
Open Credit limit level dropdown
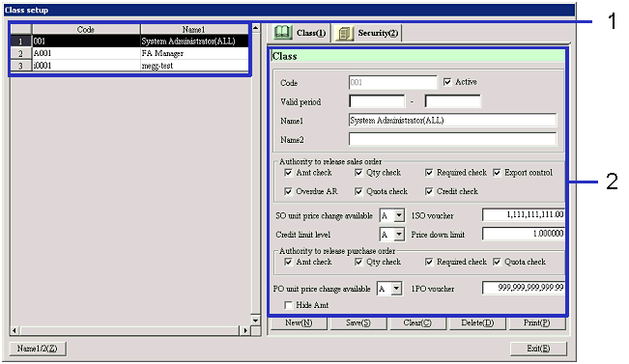(x=399, y=235)
